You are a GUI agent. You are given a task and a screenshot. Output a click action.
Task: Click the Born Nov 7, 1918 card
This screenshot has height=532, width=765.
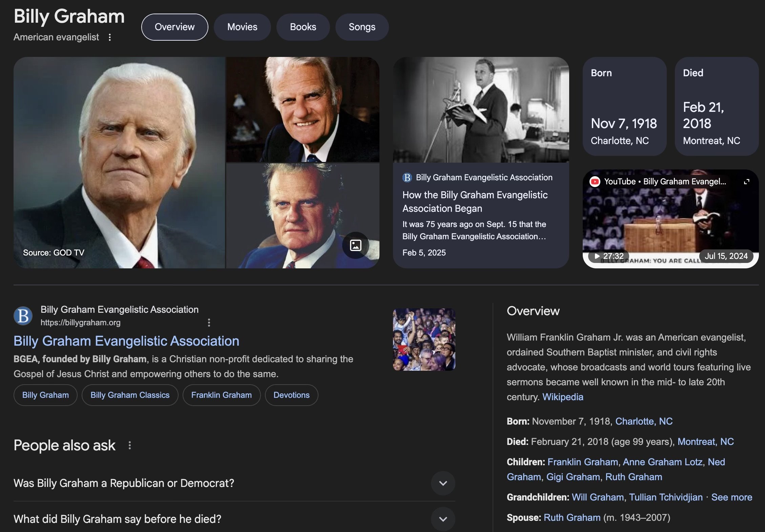tap(624, 106)
